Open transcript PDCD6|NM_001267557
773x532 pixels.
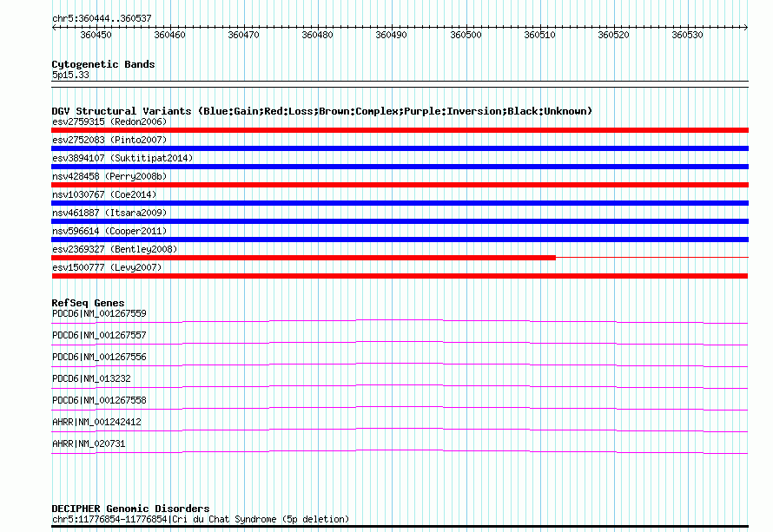click(99, 336)
